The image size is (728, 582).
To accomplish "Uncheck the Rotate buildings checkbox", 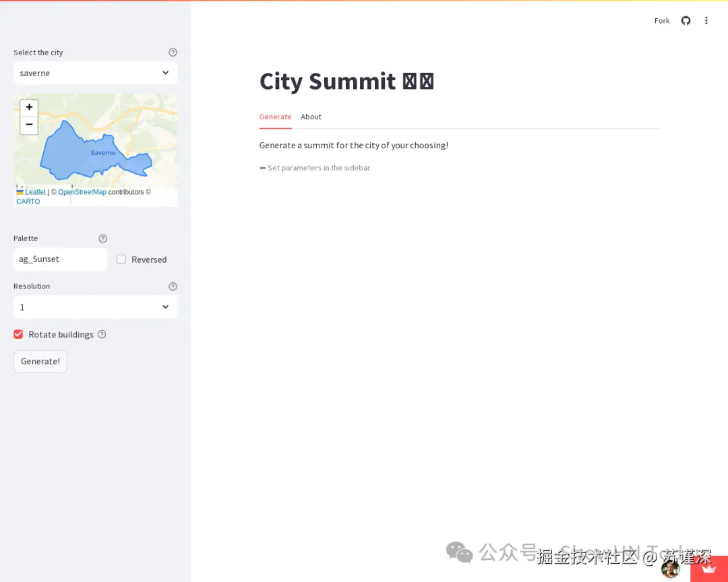I will [18, 334].
